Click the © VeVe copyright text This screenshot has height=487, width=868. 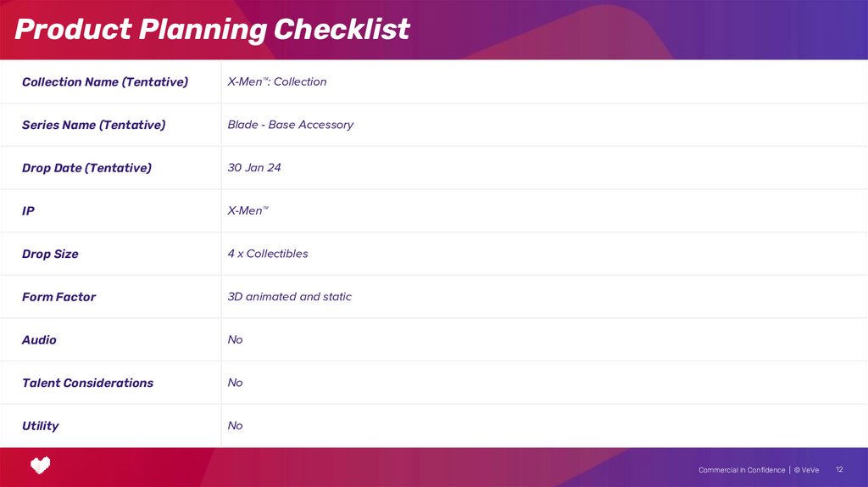click(x=806, y=470)
